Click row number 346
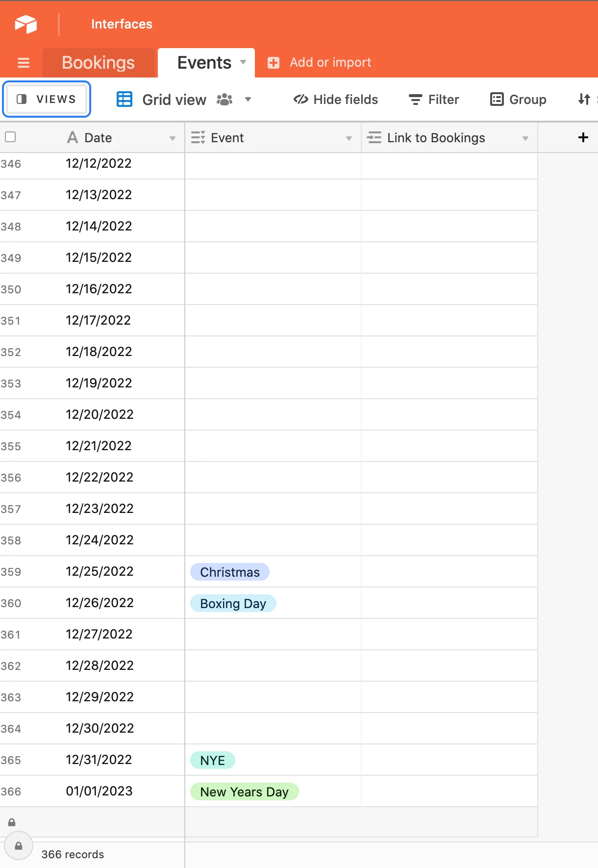598x868 pixels. coord(11,164)
